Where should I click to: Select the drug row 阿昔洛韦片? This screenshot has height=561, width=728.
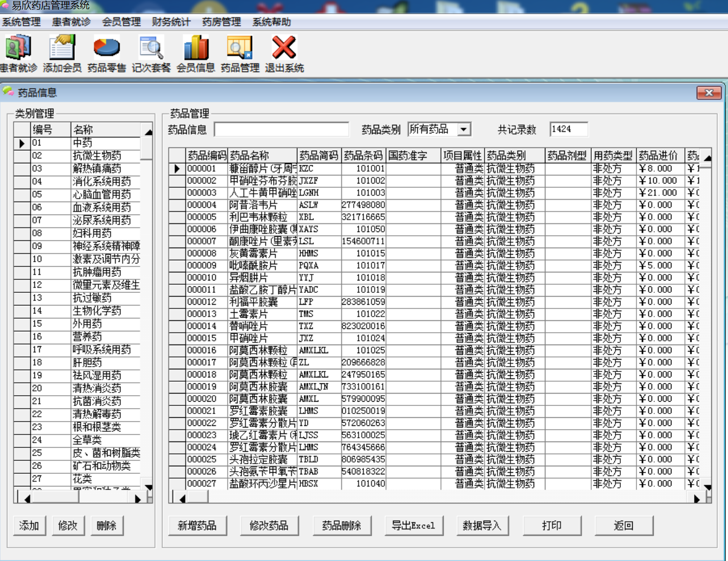click(x=253, y=205)
